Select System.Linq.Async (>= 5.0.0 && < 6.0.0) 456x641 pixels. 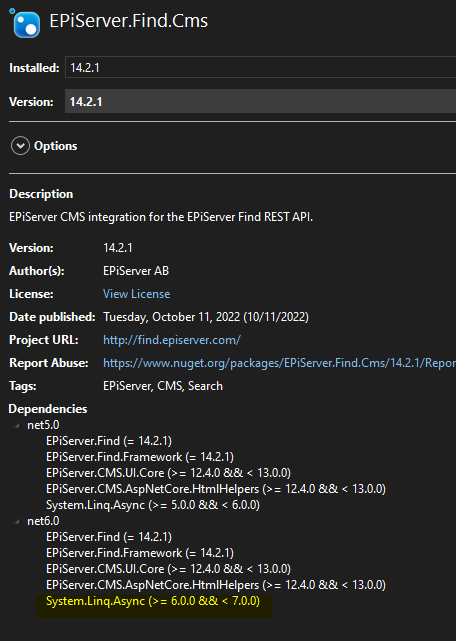153,505
